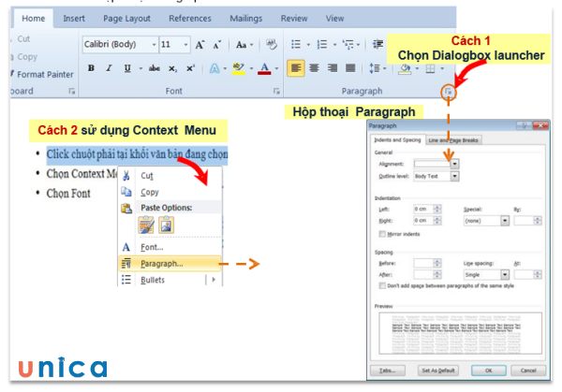This screenshot has width=562, height=392.
Task: Open the Change Case menu
Action: click(x=244, y=45)
